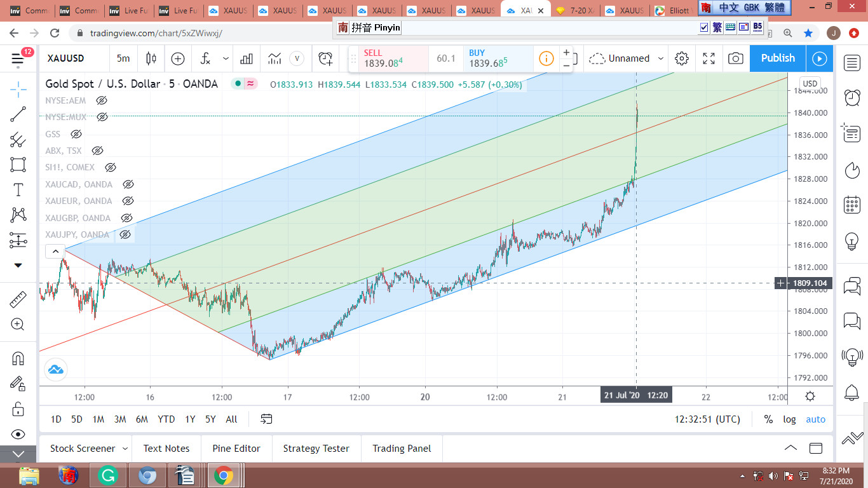Switch to the Strategy Tester tab

[316, 449]
